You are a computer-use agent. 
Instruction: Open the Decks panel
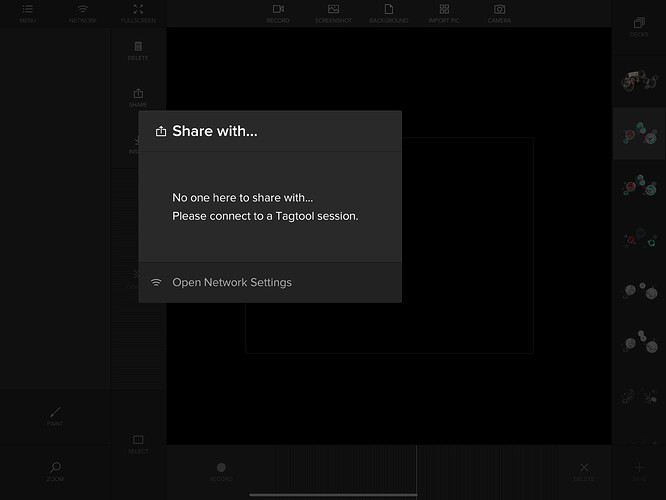(x=639, y=26)
